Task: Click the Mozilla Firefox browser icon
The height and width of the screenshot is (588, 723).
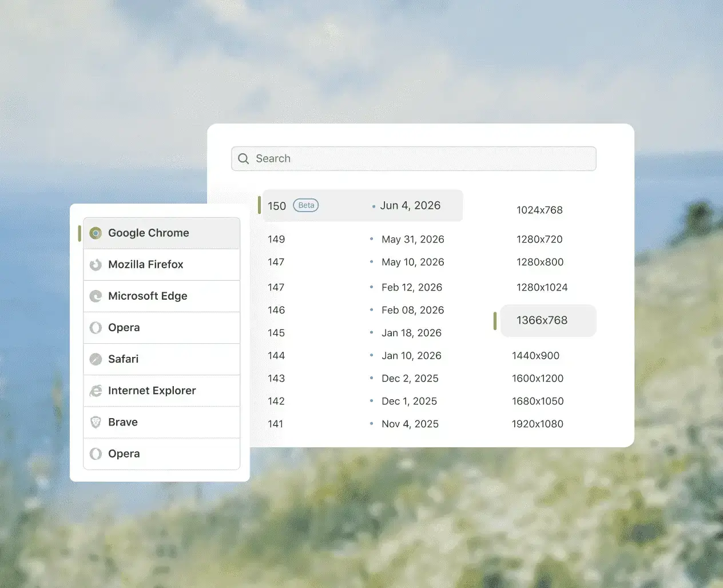Action: tap(96, 264)
